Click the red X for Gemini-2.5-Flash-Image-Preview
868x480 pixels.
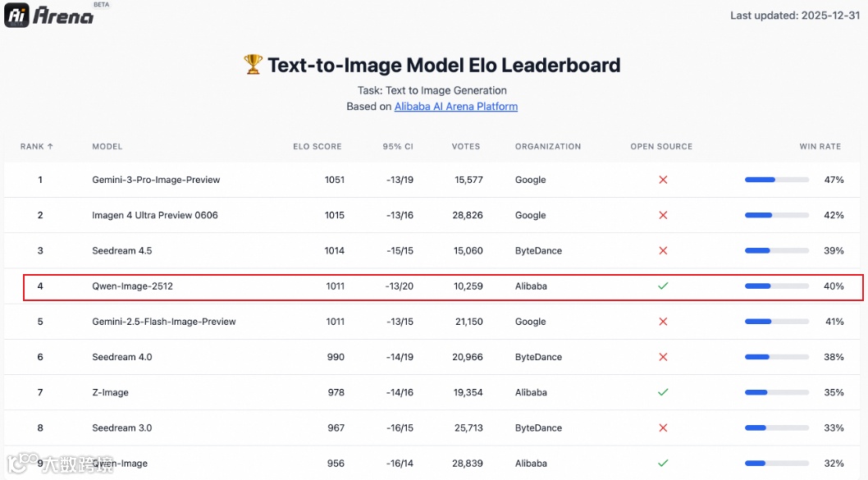pos(663,322)
